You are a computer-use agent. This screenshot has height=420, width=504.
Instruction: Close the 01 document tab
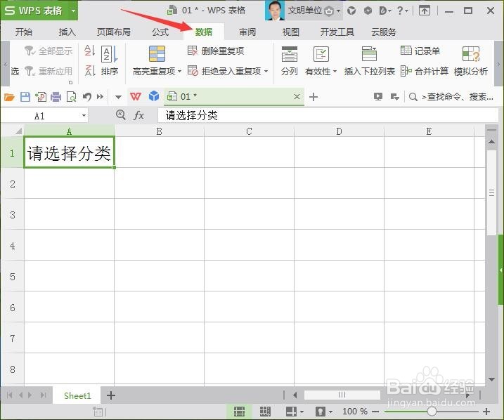[x=297, y=97]
